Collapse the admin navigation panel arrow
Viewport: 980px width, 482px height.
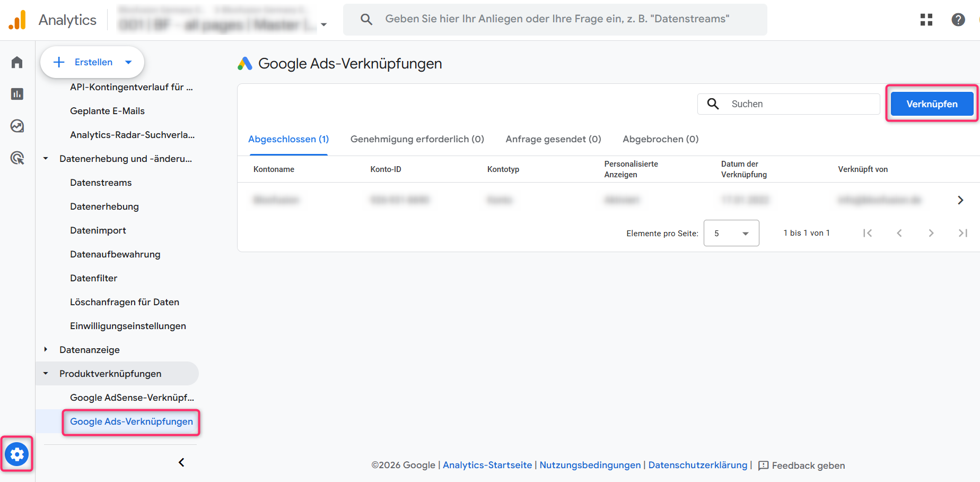181,462
